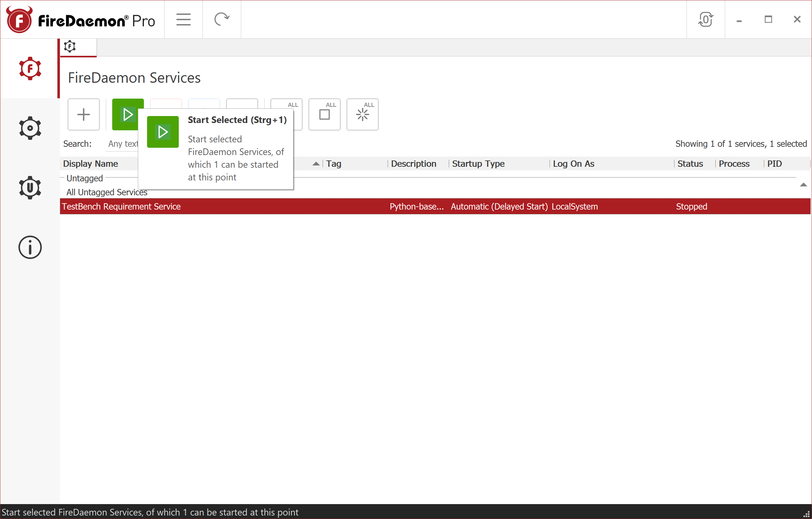Click the Start Selected green play icon
812x519 pixels.
pyautogui.click(x=128, y=114)
